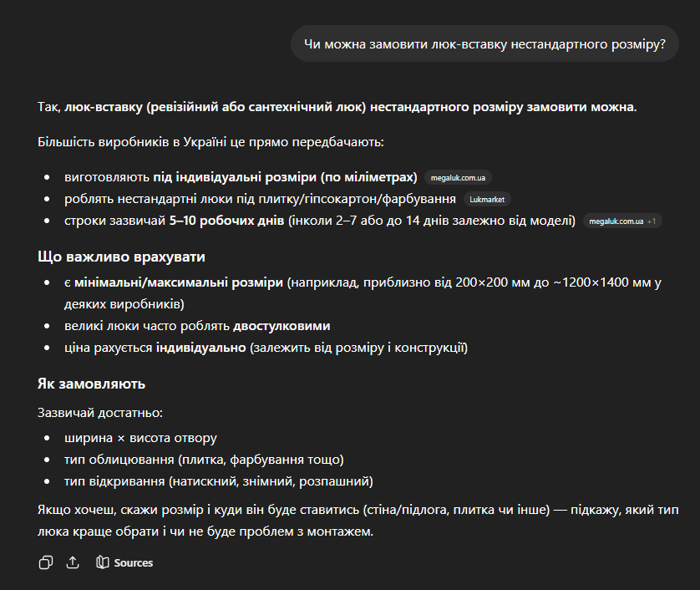Image resolution: width=700 pixels, height=590 pixels.
Task: Open the Lukmarket citation chip
Action: tap(487, 200)
